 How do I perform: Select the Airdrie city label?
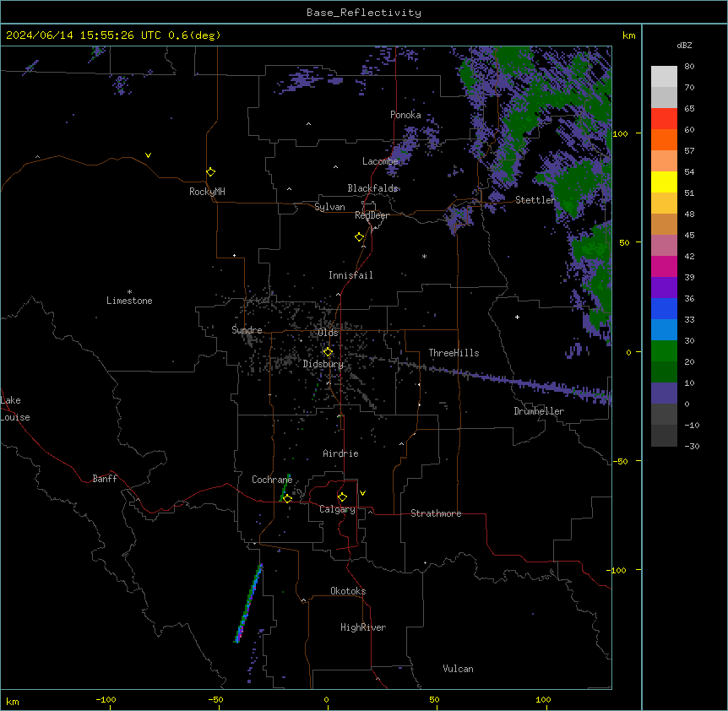point(340,453)
